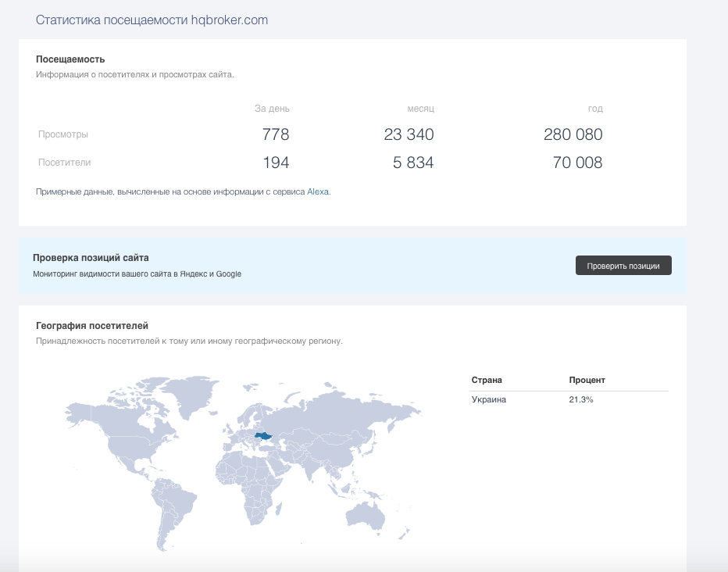
Task: Click the Посетители row label
Action: coord(65,163)
